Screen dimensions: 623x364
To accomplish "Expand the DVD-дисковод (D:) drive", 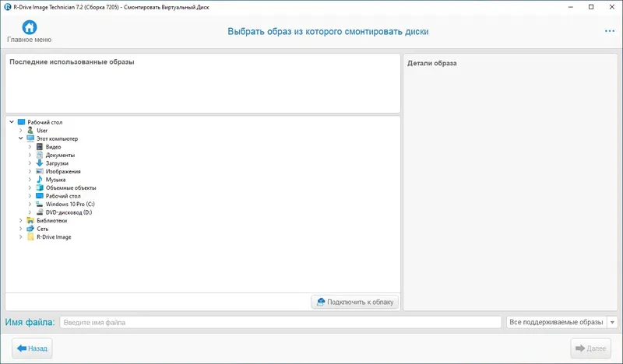I will tap(30, 212).
